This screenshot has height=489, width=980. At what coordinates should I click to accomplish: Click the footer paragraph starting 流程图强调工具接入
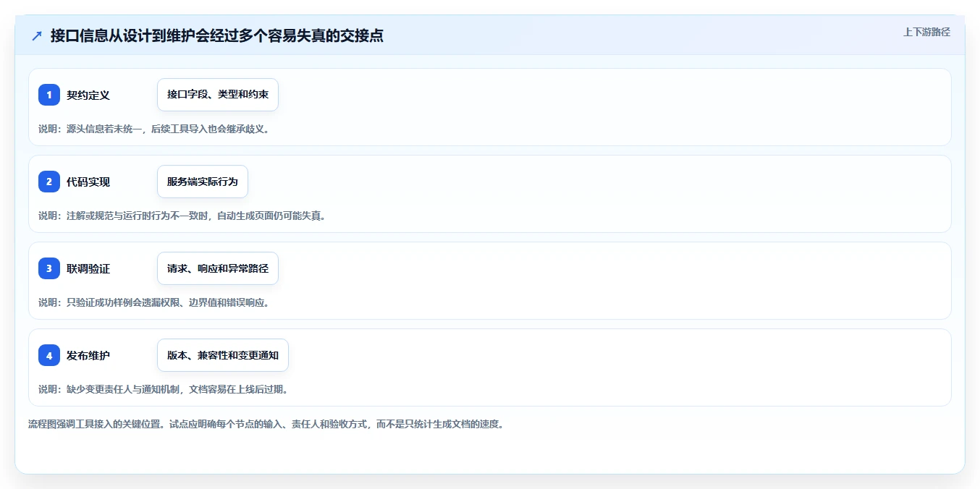pos(266,424)
